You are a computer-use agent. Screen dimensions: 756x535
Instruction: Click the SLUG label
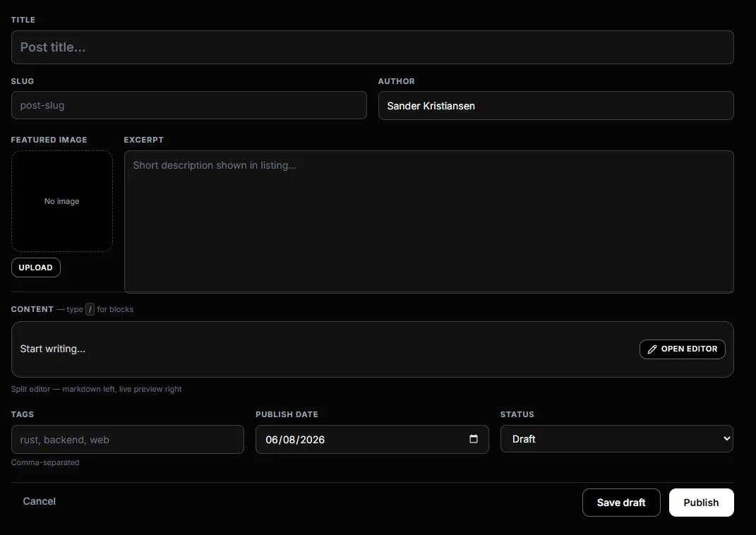[23, 81]
